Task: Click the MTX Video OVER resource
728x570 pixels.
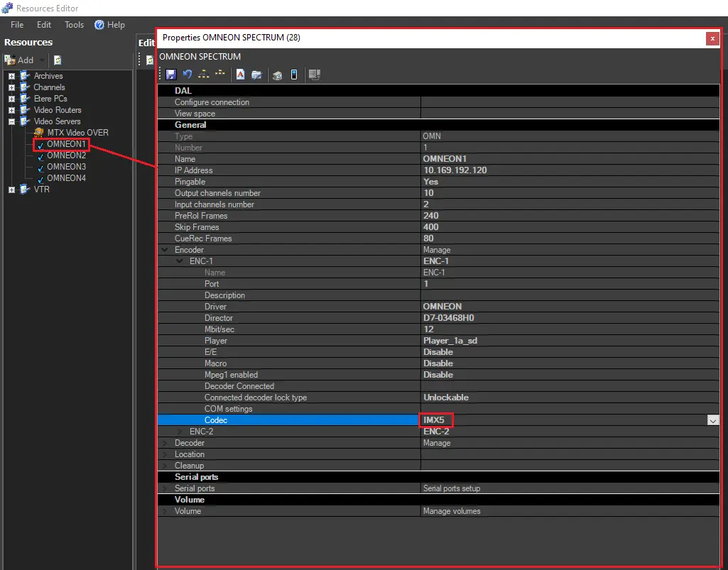Action: pos(77,133)
